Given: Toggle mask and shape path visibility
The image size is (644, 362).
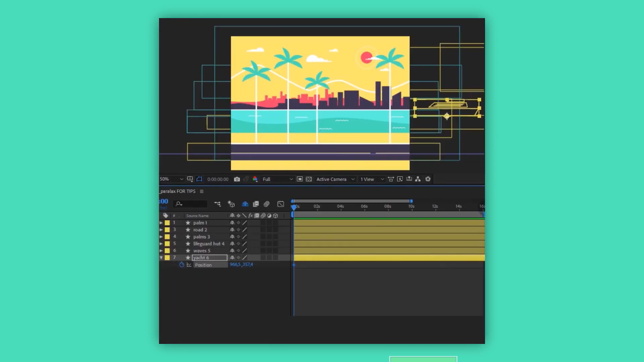Looking at the screenshot, I should point(199,179).
